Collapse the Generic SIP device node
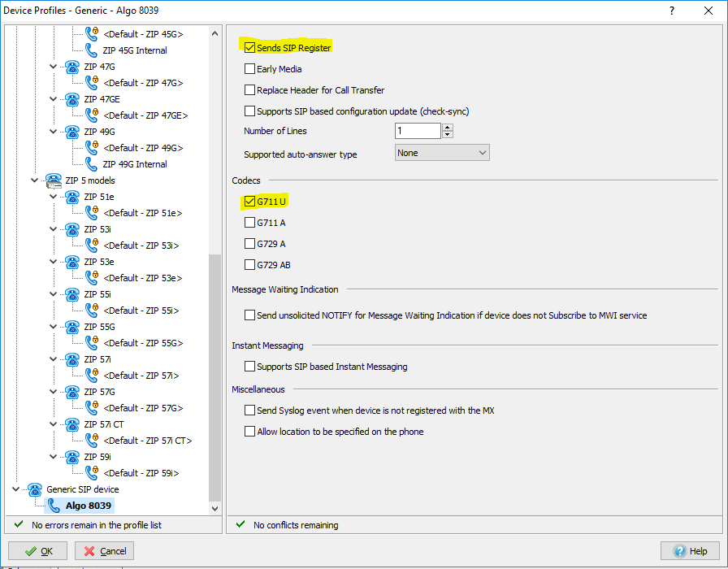Screen dimensions: 728x569 (x=16, y=489)
